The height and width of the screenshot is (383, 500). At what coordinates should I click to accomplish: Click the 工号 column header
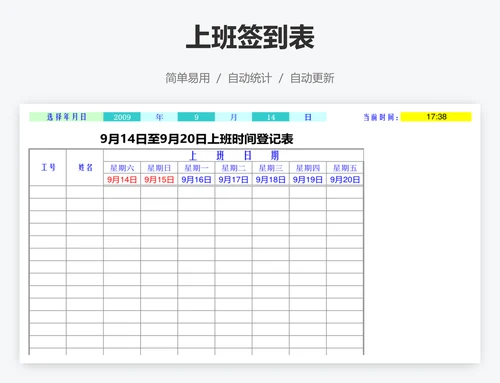tap(48, 167)
